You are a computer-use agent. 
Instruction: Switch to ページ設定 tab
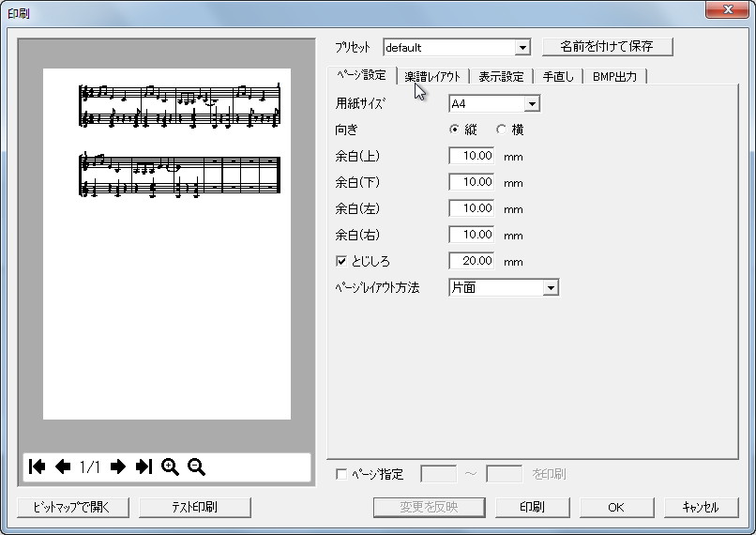[x=362, y=75]
